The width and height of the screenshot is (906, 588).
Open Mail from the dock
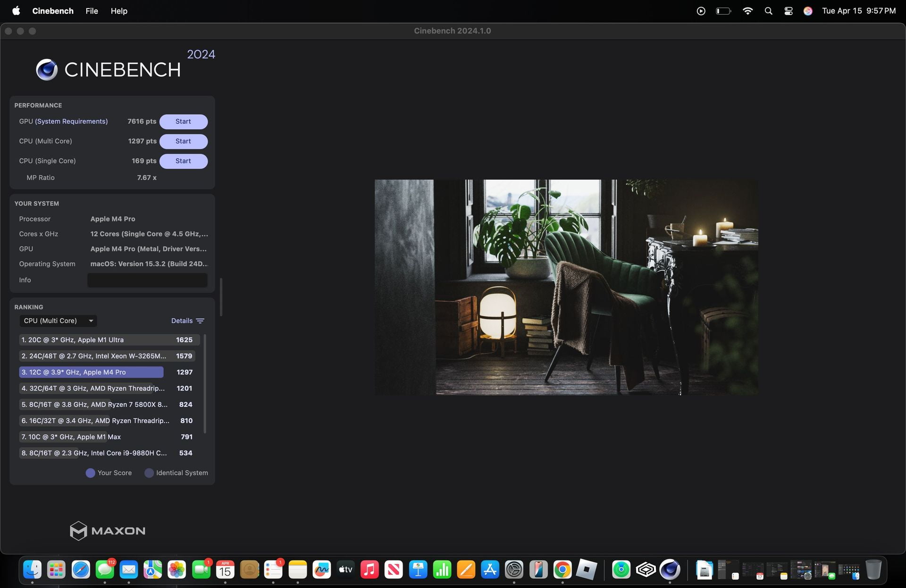(x=129, y=570)
